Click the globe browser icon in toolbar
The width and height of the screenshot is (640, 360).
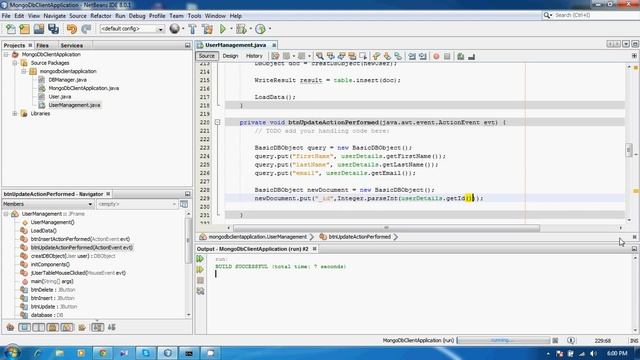point(175,29)
